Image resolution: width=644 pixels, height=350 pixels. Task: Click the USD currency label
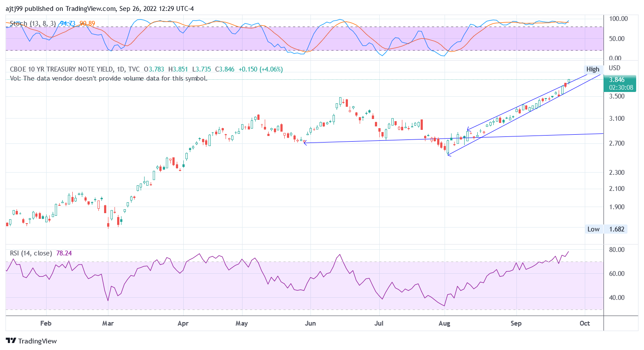pyautogui.click(x=614, y=68)
